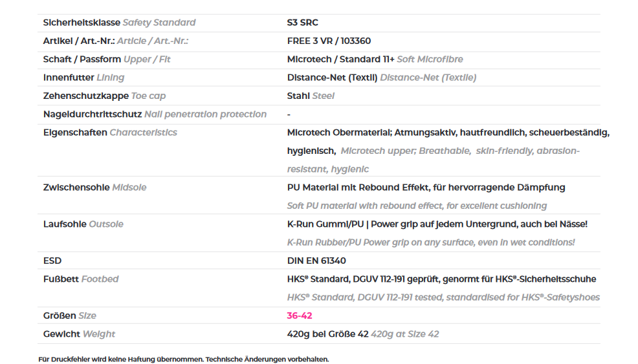Image resolution: width=638 pixels, height=364 pixels.
Task: Click the Microtech Obermaterial description text
Action: (x=448, y=151)
